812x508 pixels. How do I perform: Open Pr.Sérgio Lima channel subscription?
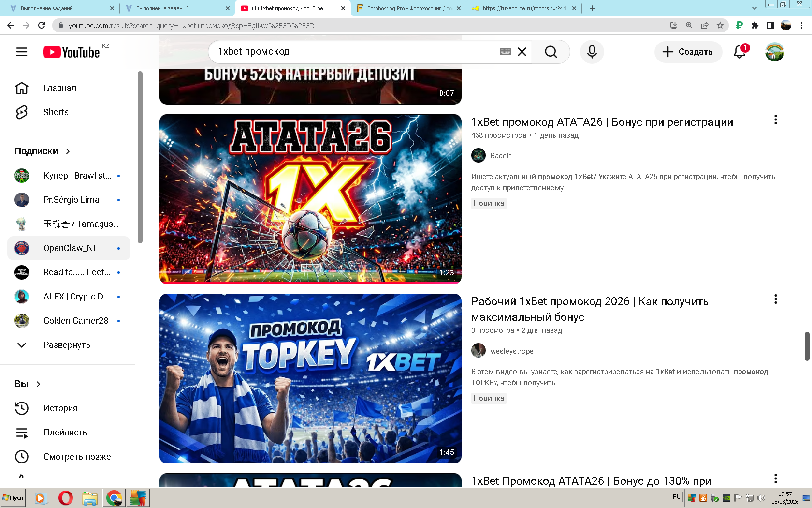(69, 200)
